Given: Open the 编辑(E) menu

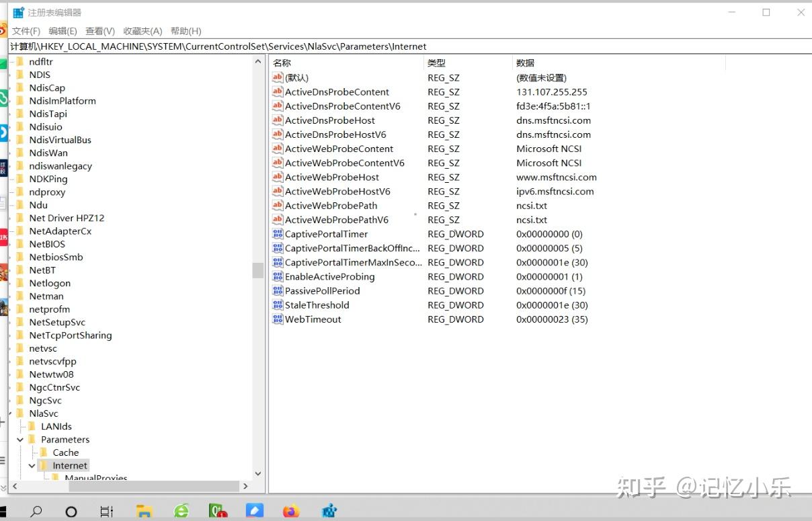Looking at the screenshot, I should [x=63, y=31].
